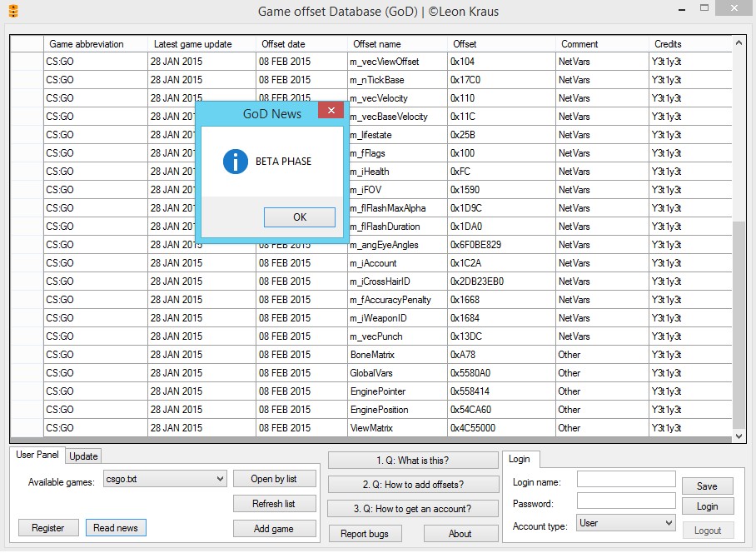
Task: Open '3. Q: How to get an account?'
Action: coord(413,509)
